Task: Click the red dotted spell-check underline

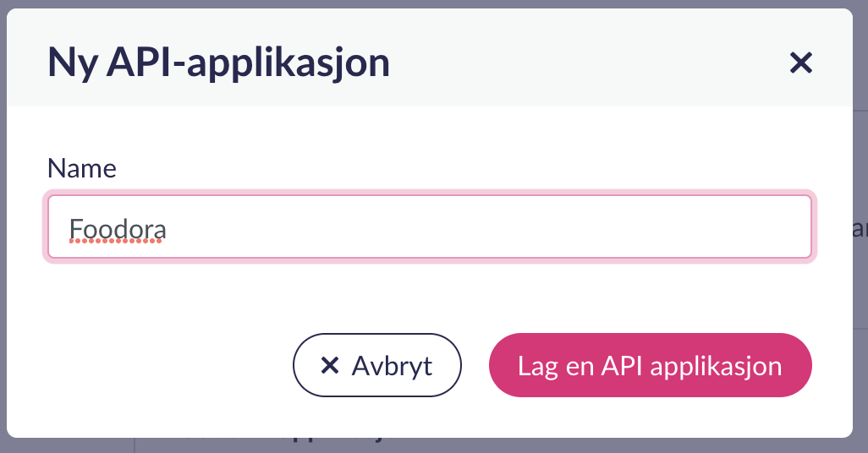Action: [117, 242]
